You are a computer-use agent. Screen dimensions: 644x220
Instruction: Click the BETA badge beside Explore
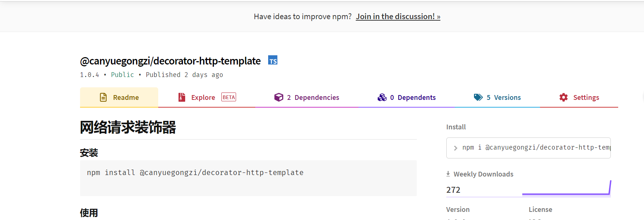click(229, 97)
